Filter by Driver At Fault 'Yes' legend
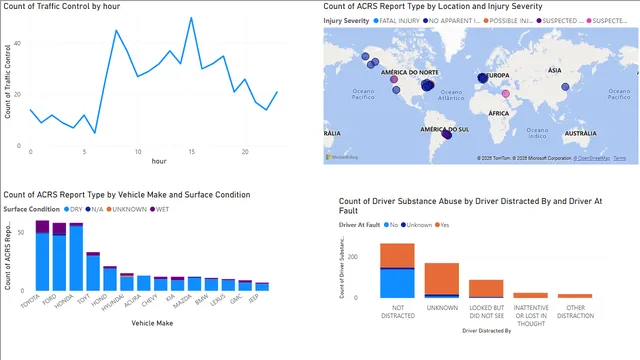 pos(442,225)
